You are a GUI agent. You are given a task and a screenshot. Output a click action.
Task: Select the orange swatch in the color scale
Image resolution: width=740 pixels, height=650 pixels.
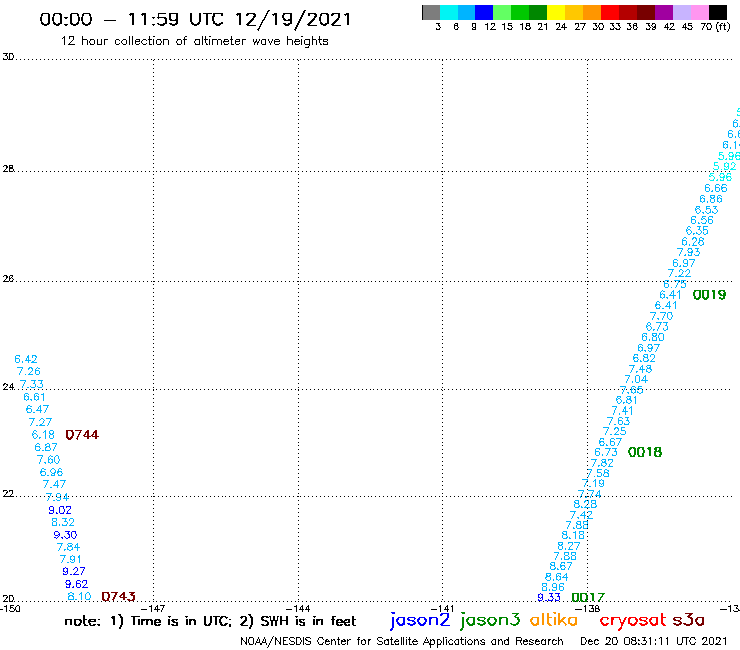592,12
